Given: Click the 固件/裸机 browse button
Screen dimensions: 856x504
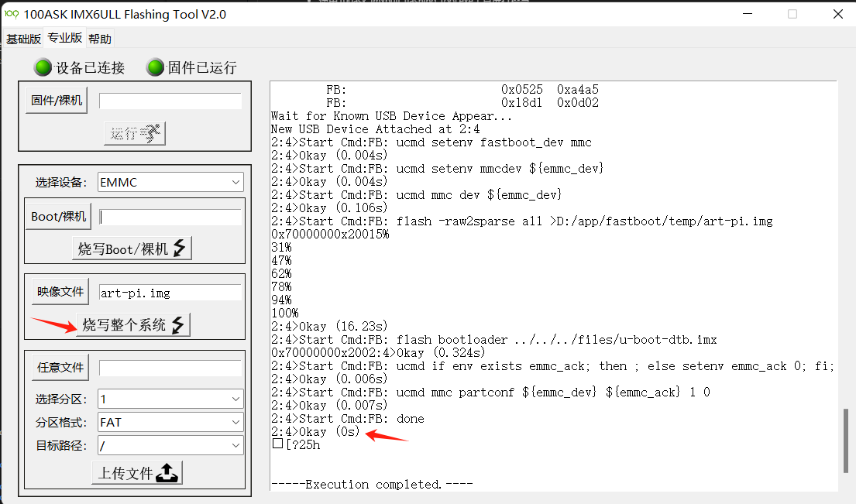Looking at the screenshot, I should coord(57,101).
